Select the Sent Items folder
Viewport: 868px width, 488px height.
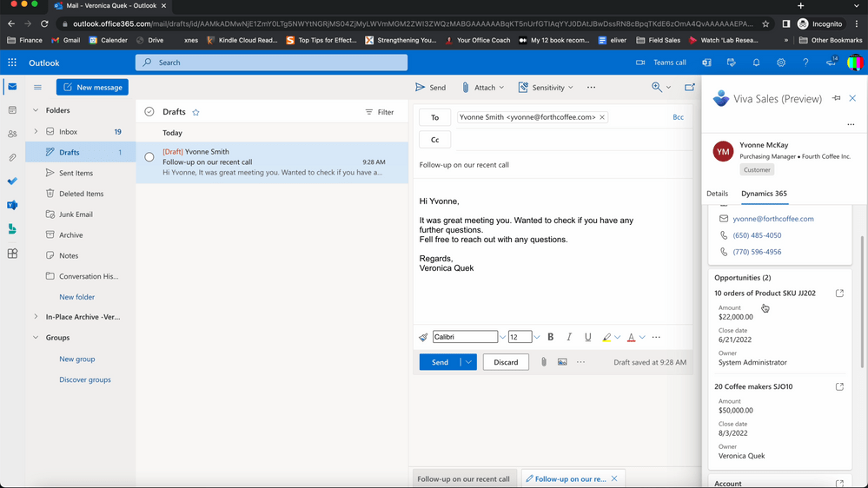[x=76, y=173]
